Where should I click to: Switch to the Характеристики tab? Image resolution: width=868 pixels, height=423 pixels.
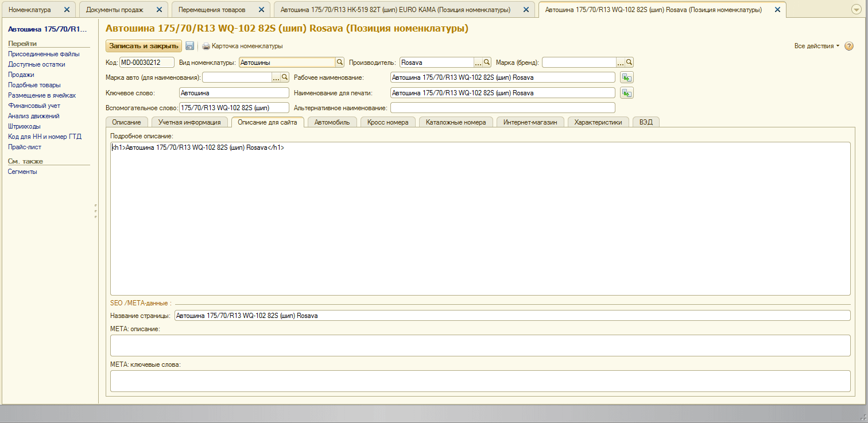[x=598, y=122]
